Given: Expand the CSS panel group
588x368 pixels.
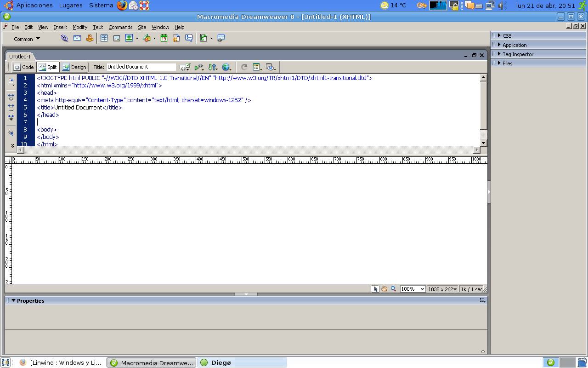Looking at the screenshot, I should tap(499, 35).
